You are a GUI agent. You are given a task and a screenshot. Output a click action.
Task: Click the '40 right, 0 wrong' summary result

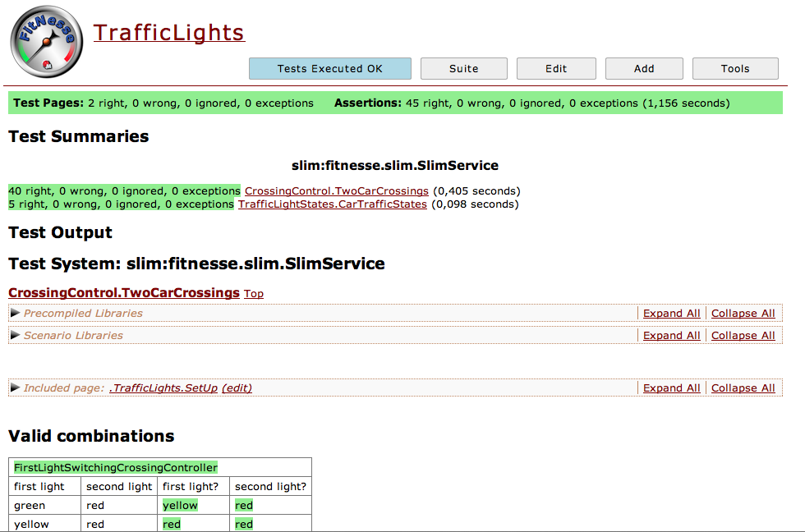pos(124,190)
